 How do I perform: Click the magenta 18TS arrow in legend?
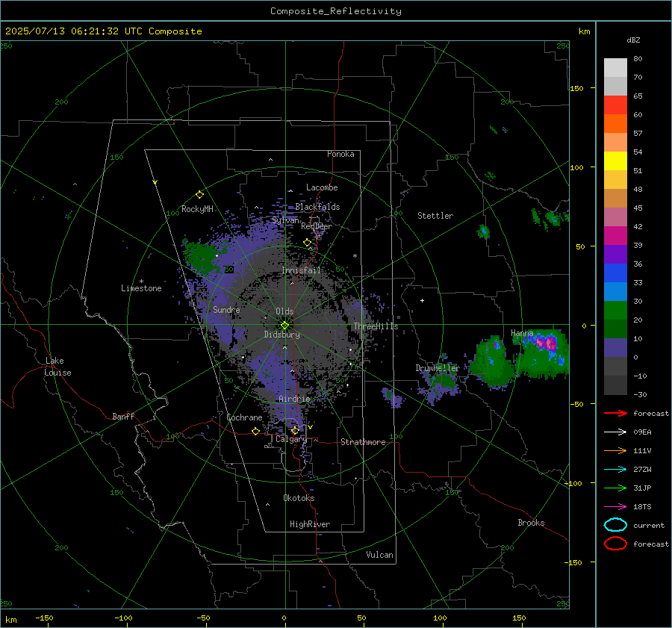pos(615,507)
